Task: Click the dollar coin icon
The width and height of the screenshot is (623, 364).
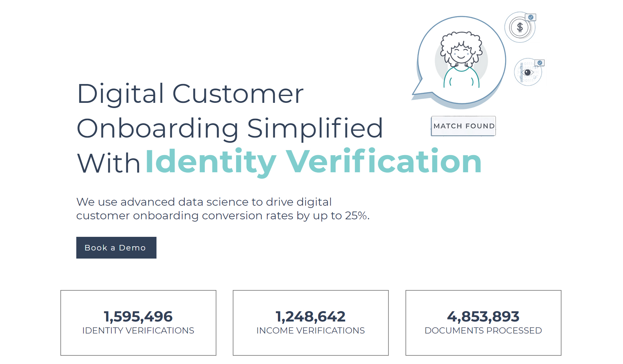Action: pyautogui.click(x=519, y=28)
